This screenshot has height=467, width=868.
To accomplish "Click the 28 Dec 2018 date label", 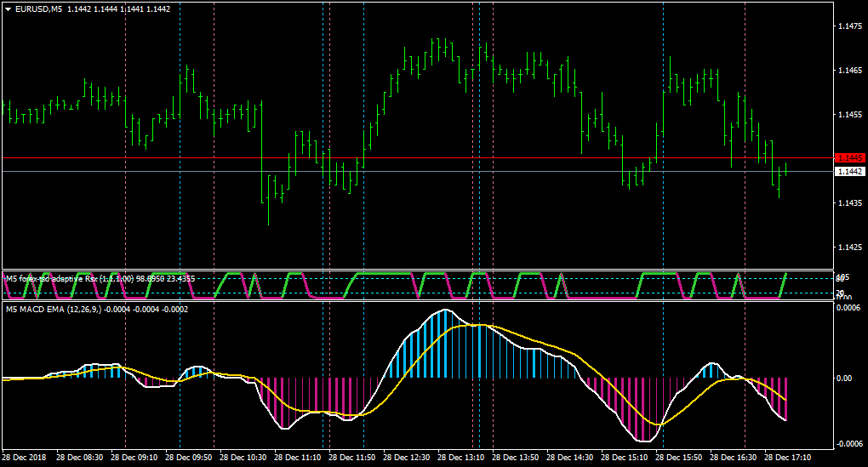I will [x=25, y=458].
